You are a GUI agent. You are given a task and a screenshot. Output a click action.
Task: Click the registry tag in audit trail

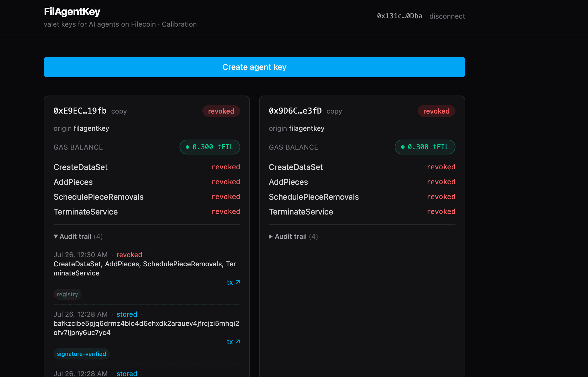(67, 294)
